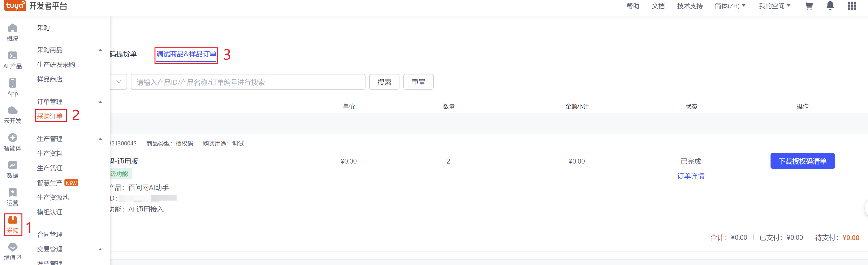Switch to 调试商品&样品订单 tab

186,54
